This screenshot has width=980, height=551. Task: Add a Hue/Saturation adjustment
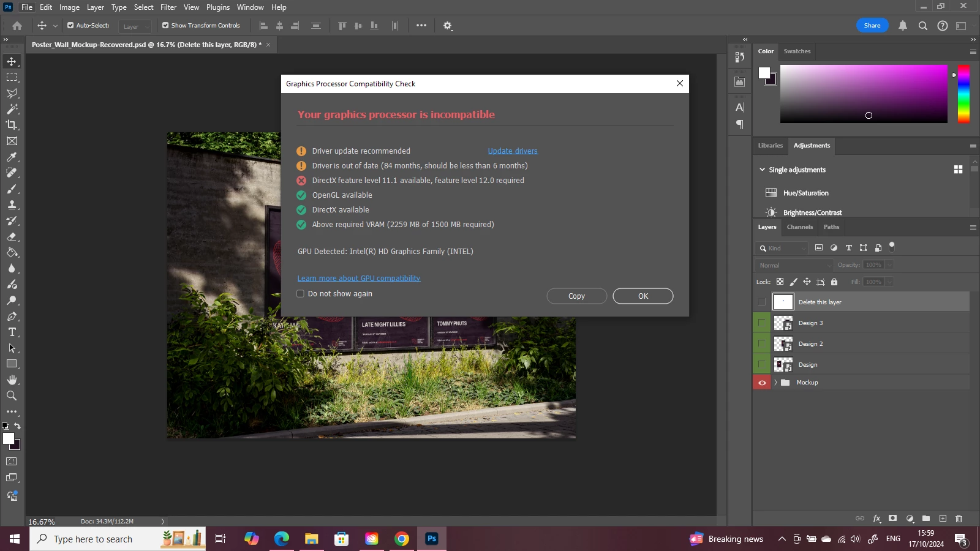click(805, 193)
